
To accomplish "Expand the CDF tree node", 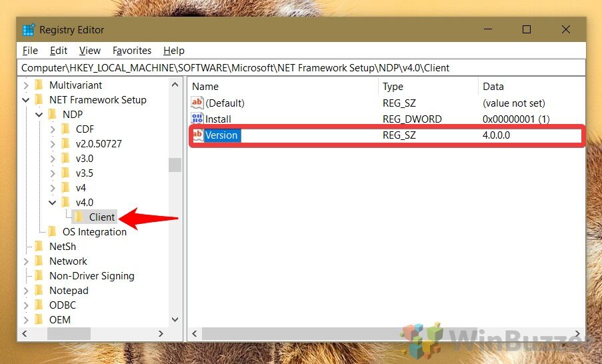I will [x=53, y=129].
